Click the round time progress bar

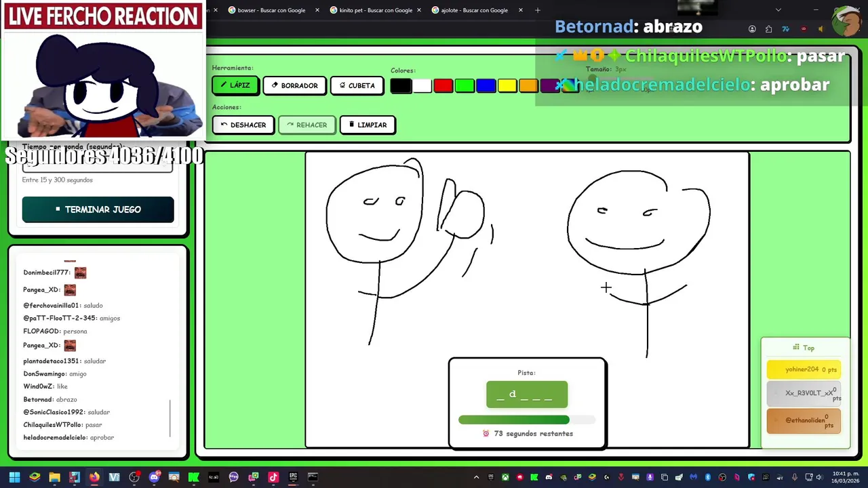click(x=527, y=420)
